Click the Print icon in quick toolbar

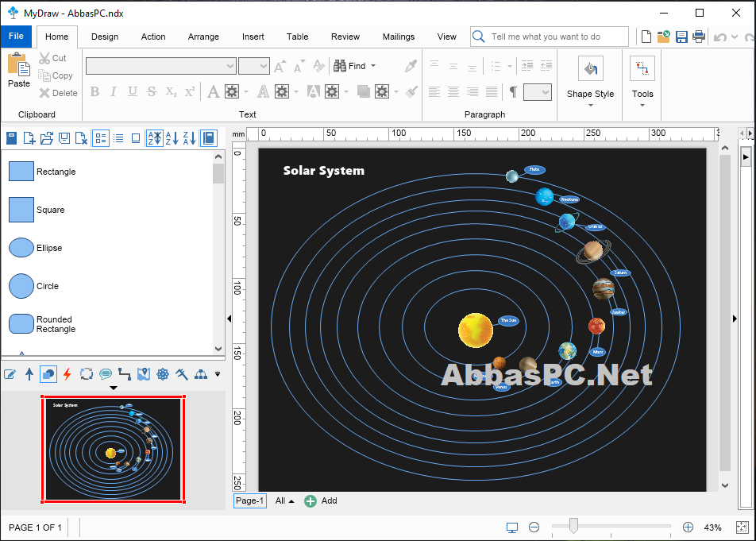coord(699,37)
